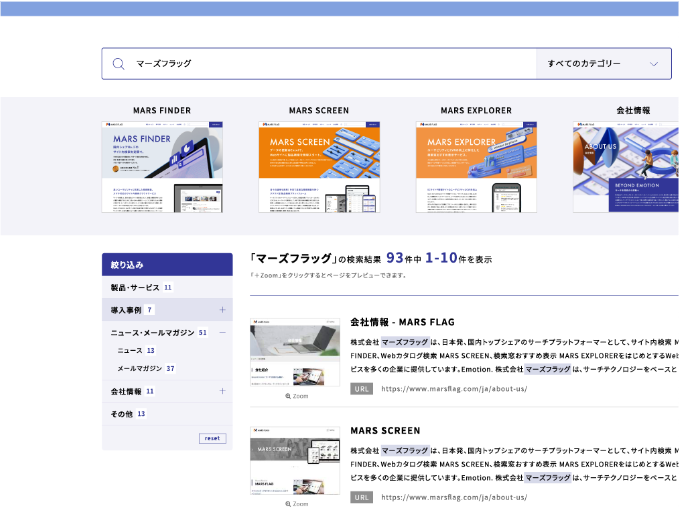This screenshot has width=690, height=510.
Task: Click the reset button in filter panel
Action: 213,438
